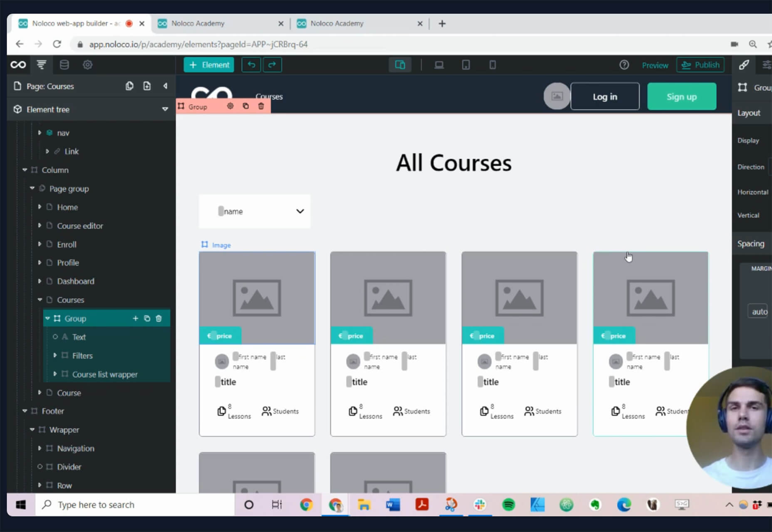
Task: Expand the Course list wrapper tree item
Action: tap(55, 374)
